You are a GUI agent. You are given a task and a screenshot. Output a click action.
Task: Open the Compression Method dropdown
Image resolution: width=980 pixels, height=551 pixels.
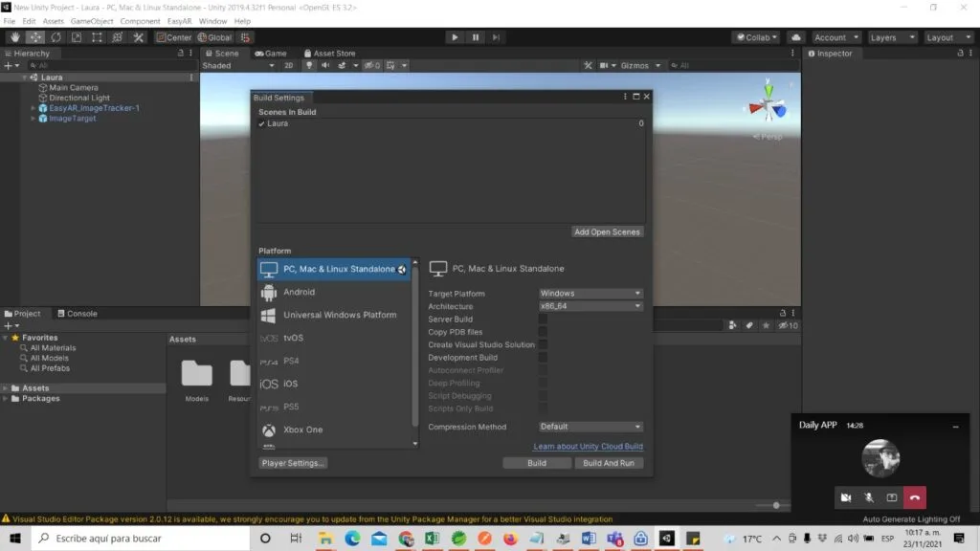click(x=590, y=427)
